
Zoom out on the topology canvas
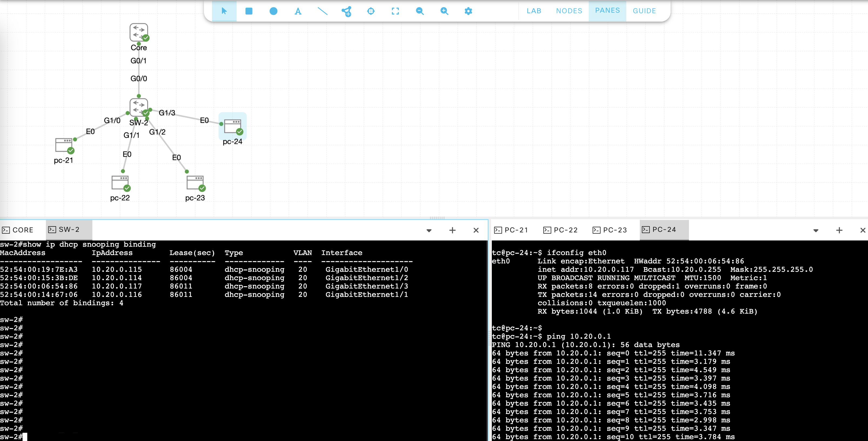(419, 11)
